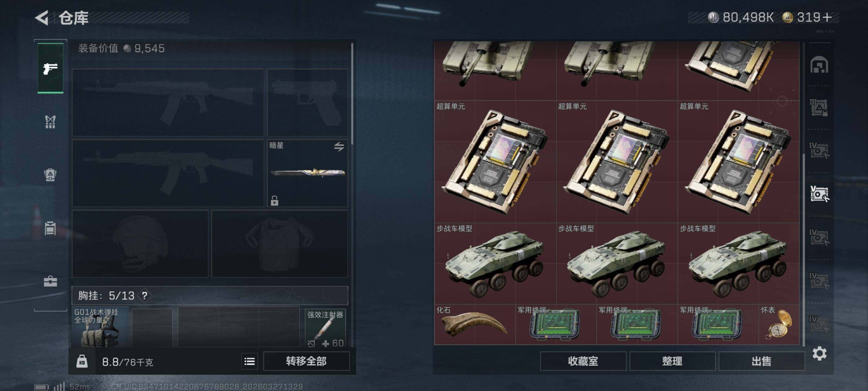Click the 出售 sell button
The image size is (868, 391).
tap(761, 361)
